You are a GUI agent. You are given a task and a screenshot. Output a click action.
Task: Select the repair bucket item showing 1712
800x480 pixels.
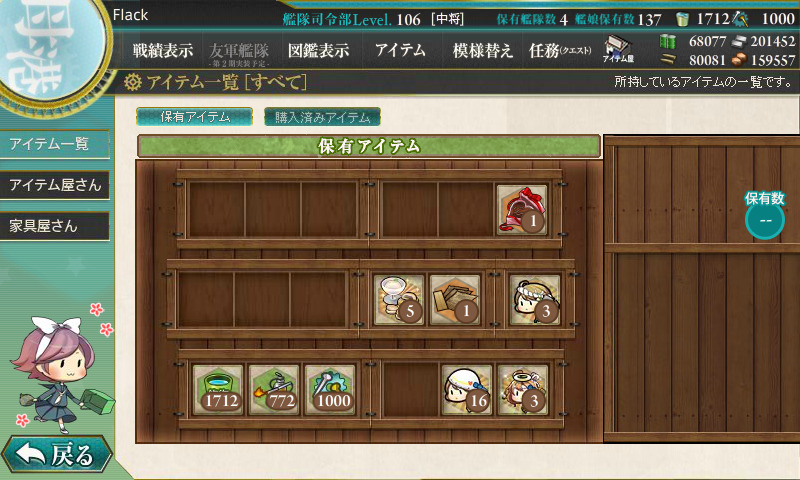tap(218, 390)
